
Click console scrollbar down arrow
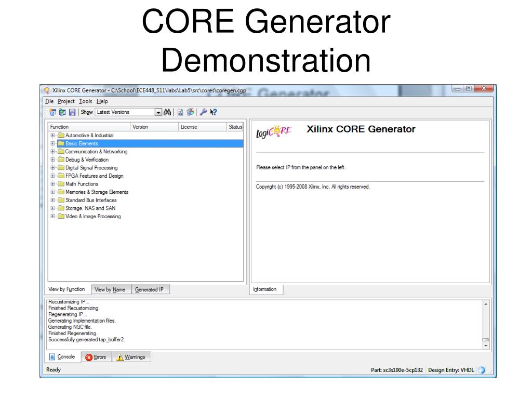pos(486,345)
